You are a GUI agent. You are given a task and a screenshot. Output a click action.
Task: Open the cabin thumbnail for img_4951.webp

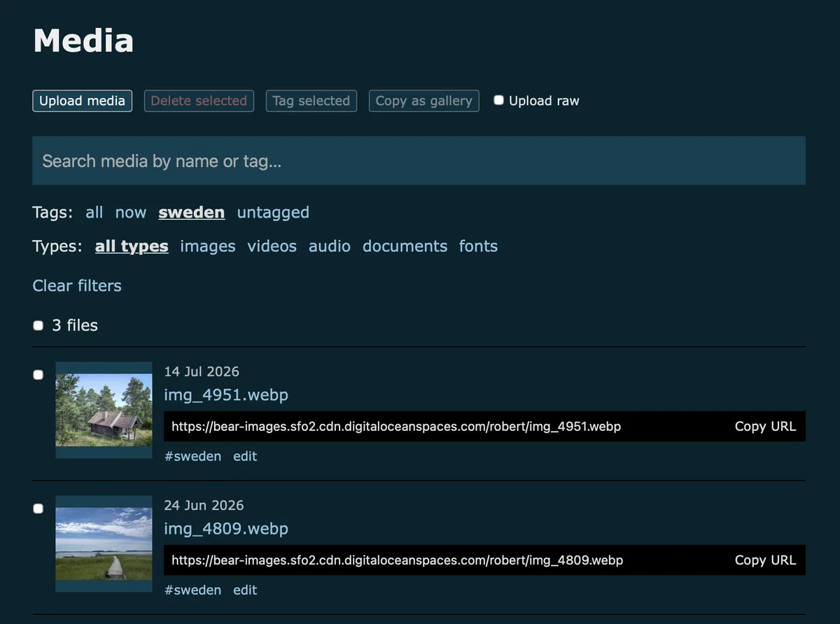point(104,410)
